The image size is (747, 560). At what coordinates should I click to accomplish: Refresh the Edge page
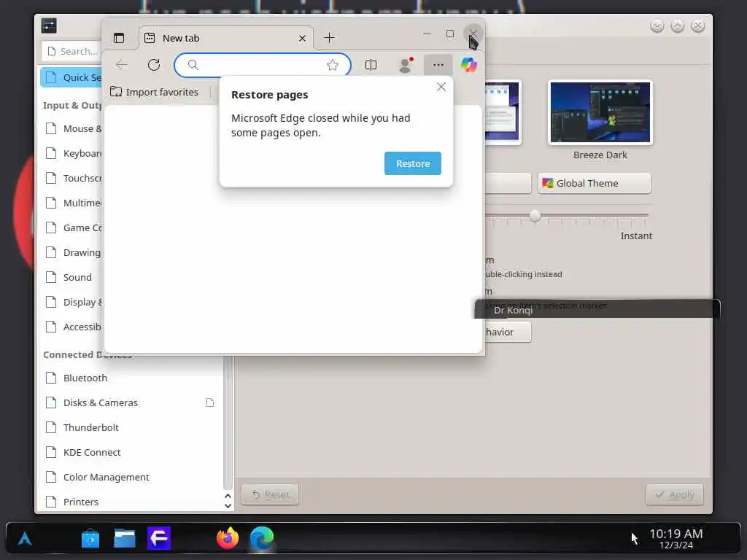pyautogui.click(x=153, y=65)
